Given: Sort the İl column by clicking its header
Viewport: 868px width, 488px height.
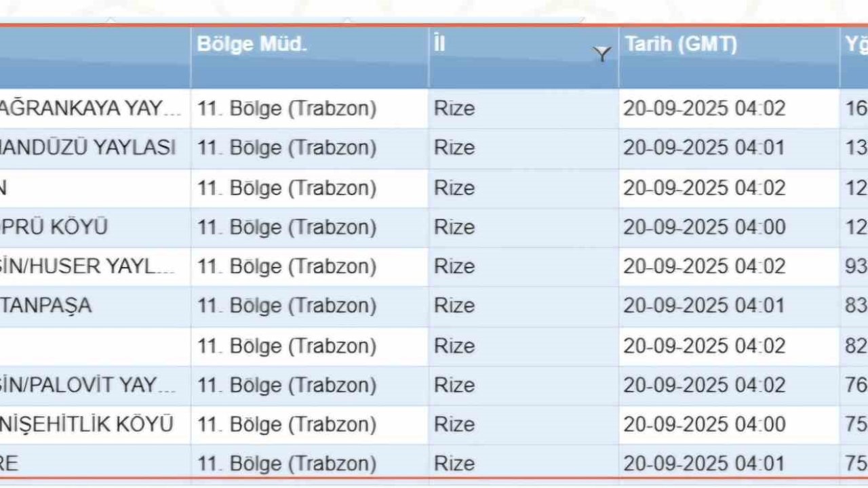Looking at the screenshot, I should (x=439, y=44).
